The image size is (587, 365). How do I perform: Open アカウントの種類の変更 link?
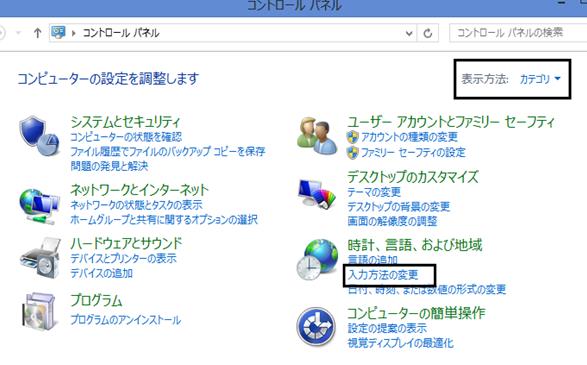coord(409,137)
